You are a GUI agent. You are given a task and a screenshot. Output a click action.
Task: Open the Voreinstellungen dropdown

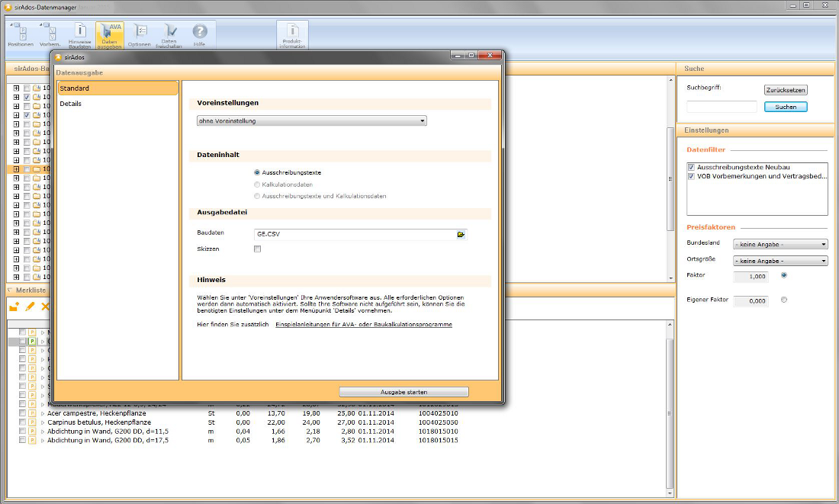coord(311,120)
